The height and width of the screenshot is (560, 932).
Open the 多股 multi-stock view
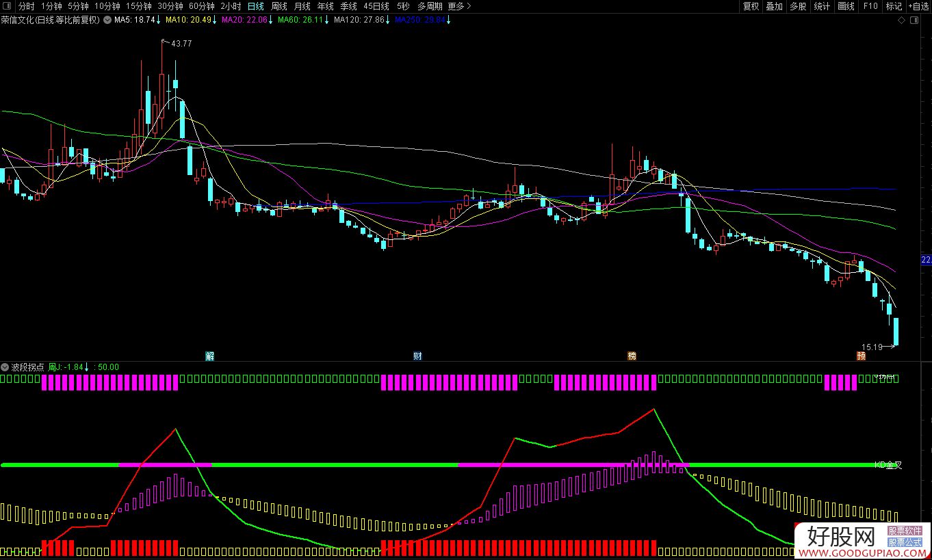click(x=798, y=6)
